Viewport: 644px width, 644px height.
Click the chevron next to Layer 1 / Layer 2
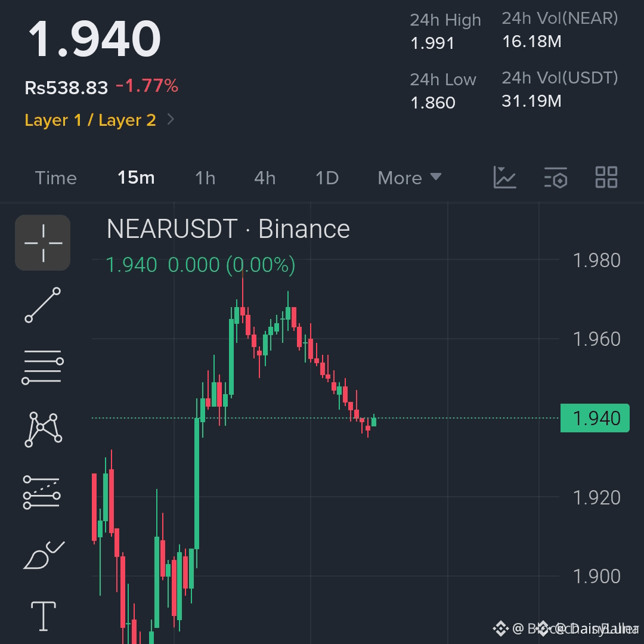[171, 119]
